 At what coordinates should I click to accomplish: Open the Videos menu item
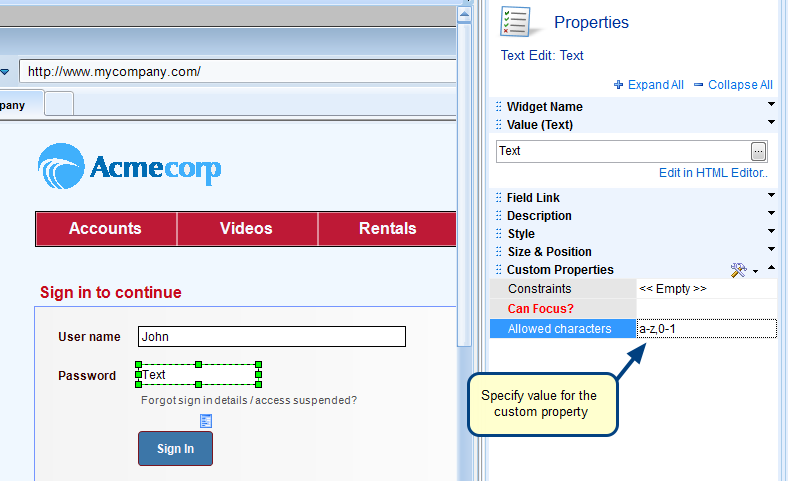tap(246, 229)
